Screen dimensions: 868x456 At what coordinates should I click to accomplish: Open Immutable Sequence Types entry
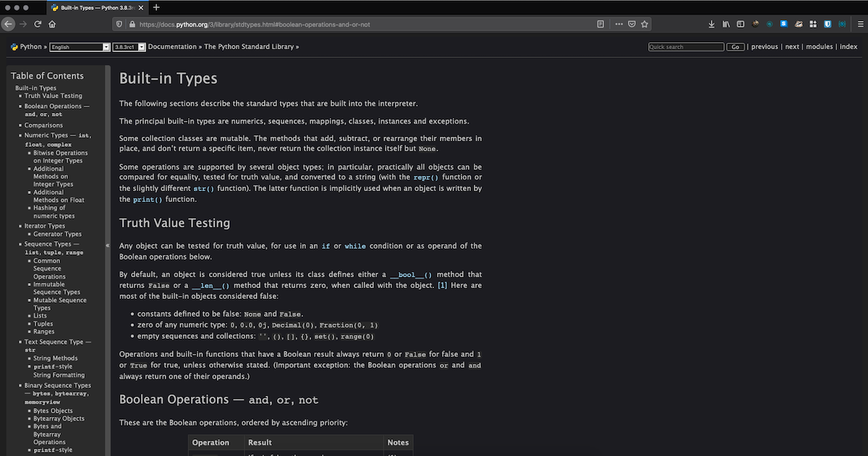click(56, 288)
